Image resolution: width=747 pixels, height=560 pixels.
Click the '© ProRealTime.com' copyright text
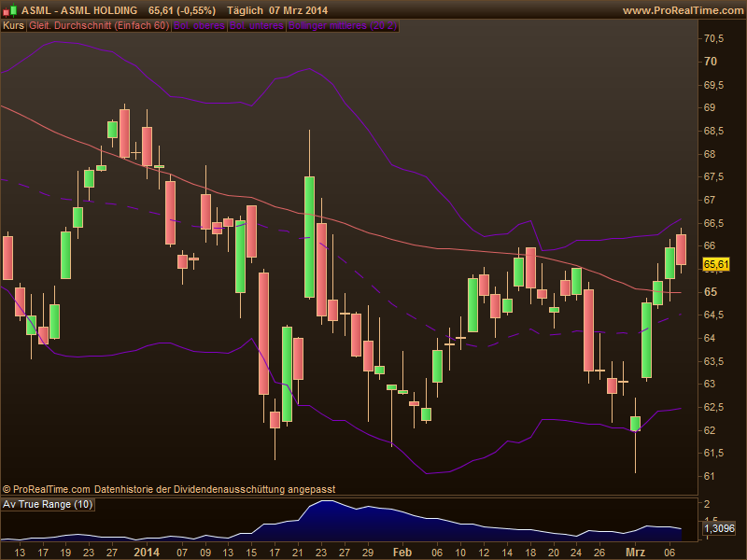click(x=46, y=489)
